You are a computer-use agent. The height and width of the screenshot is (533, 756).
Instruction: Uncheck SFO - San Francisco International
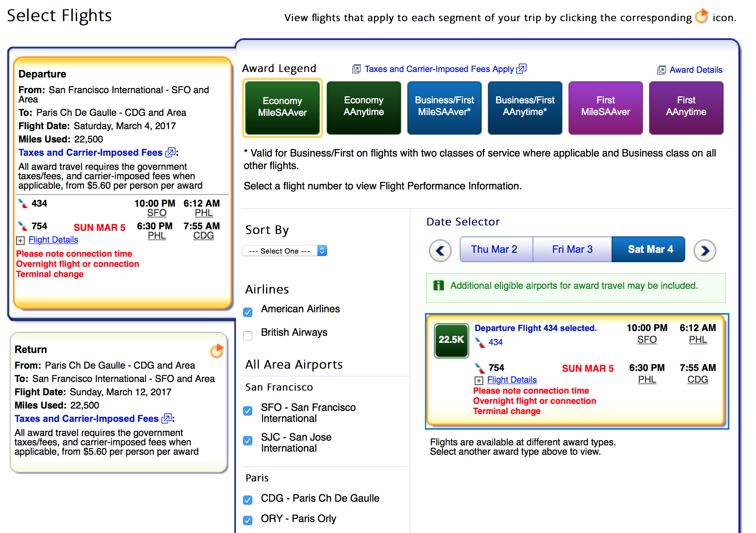(x=248, y=411)
